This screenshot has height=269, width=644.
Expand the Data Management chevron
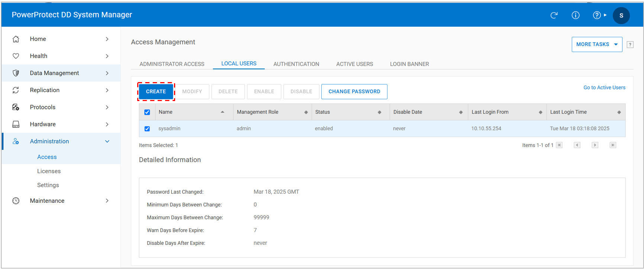coord(107,73)
